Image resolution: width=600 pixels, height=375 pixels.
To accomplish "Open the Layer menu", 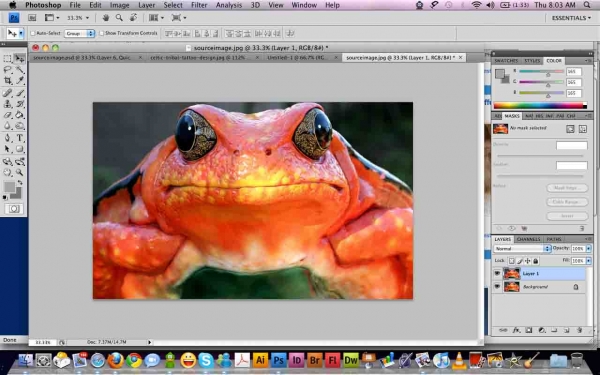I will click(147, 5).
